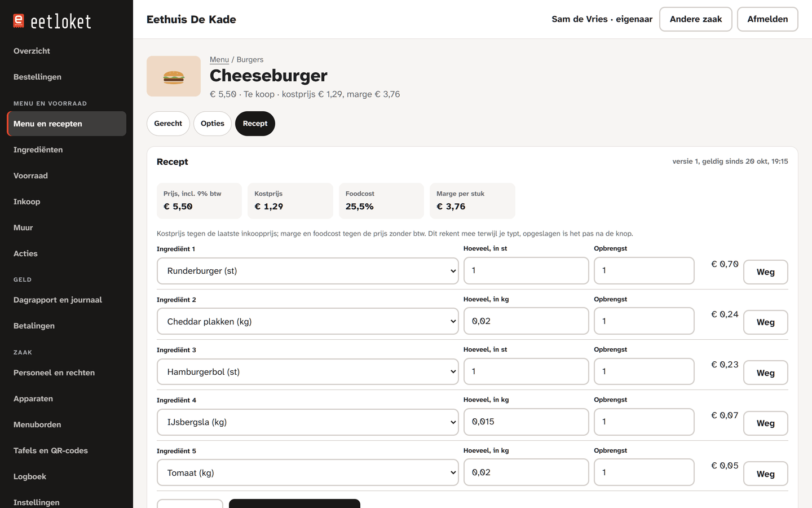Click the Cheddar plakken quantity field
This screenshot has height=508, width=812.
click(x=526, y=321)
